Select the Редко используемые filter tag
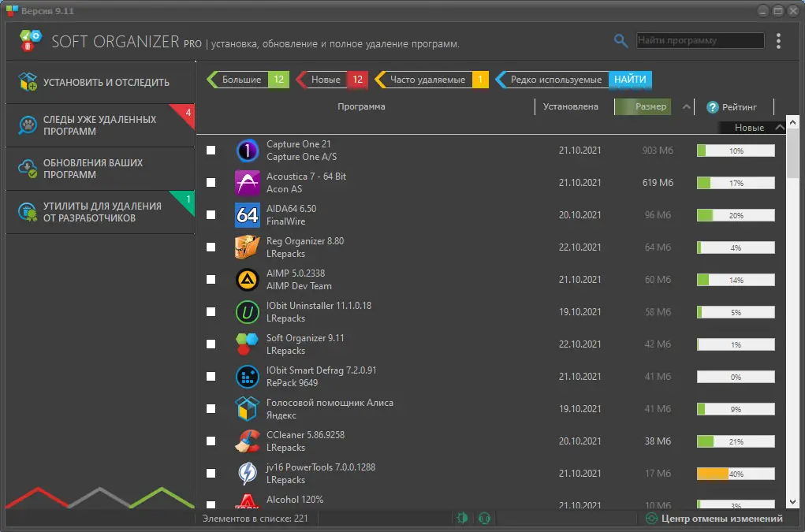805x532 pixels. (x=553, y=80)
